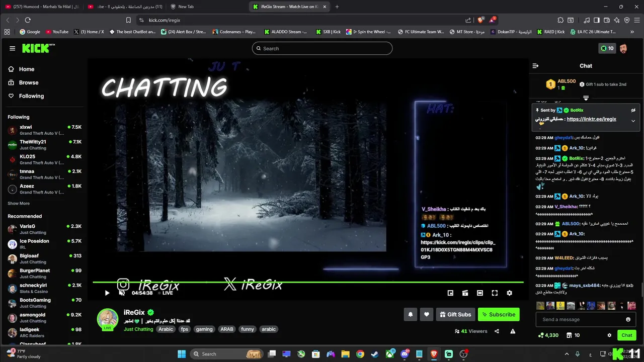
Task: Open chat settings gear icon
Action: [x=609, y=335]
